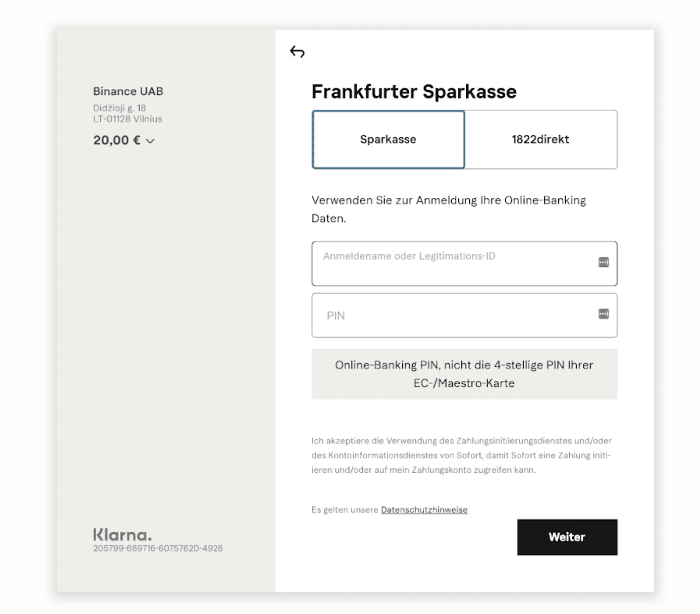Focus the PIN input field
Image resolution: width=700 pixels, height=614 pixels.
click(x=464, y=315)
